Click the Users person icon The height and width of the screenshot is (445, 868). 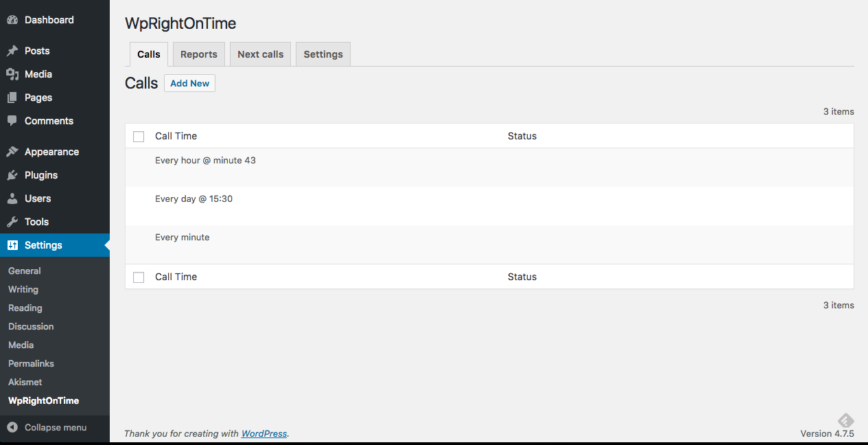[x=12, y=198]
